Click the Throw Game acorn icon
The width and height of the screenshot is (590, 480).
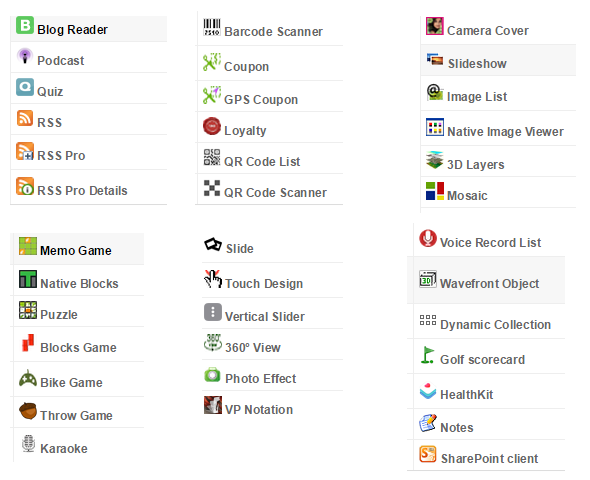point(28,411)
